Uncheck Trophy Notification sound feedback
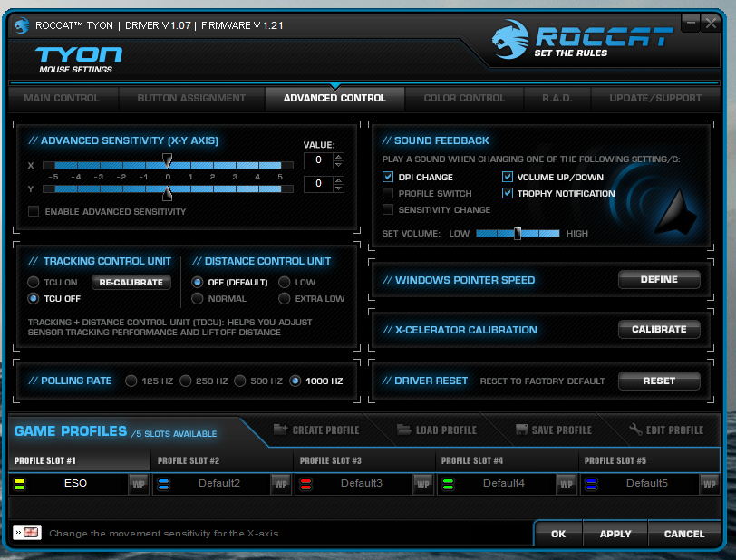736x560 pixels. [x=508, y=193]
